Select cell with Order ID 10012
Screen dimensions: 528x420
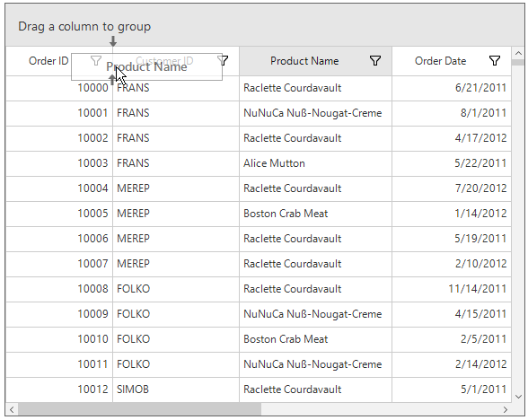click(59, 389)
